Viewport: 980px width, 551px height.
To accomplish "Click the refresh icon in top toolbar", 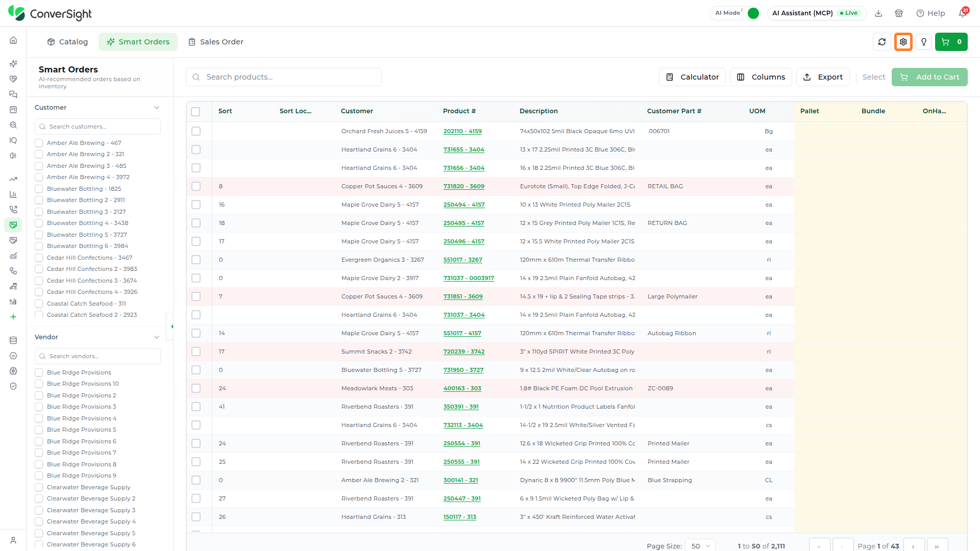I will pyautogui.click(x=882, y=42).
